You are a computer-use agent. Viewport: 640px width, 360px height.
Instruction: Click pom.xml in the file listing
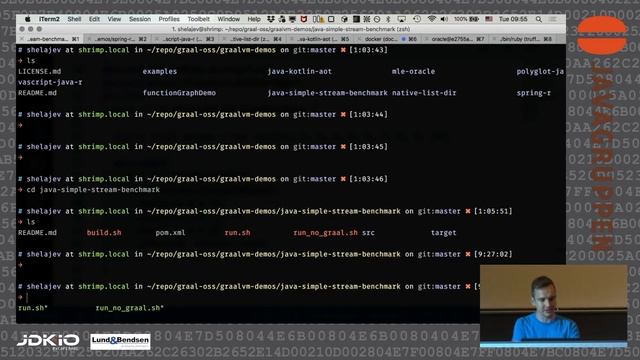coord(170,233)
